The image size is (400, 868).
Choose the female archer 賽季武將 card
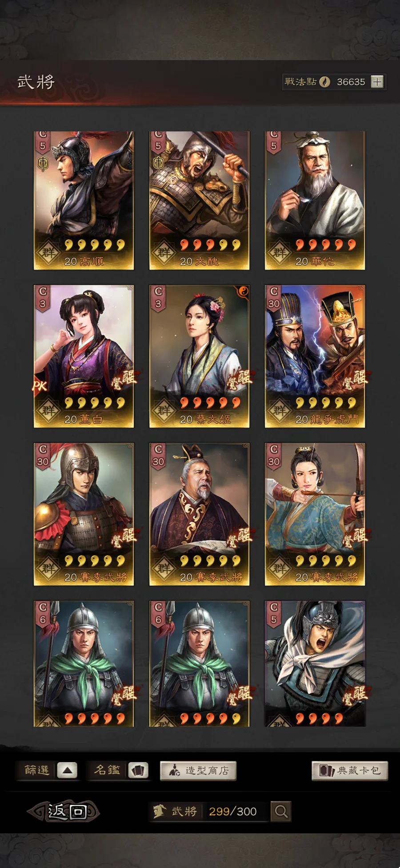tap(315, 514)
